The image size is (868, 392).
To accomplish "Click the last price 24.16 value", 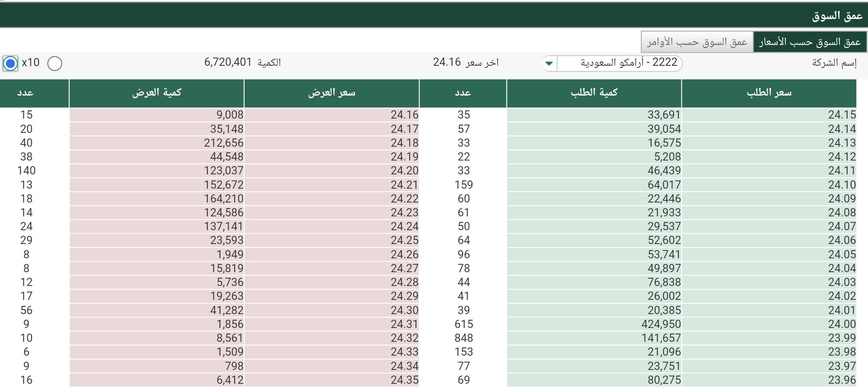I will pos(447,62).
